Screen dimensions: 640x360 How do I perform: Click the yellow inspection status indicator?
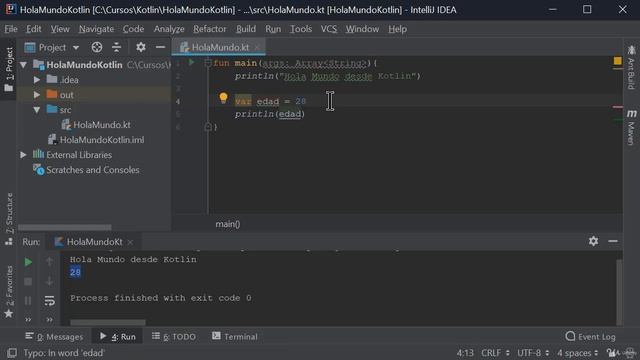618,61
